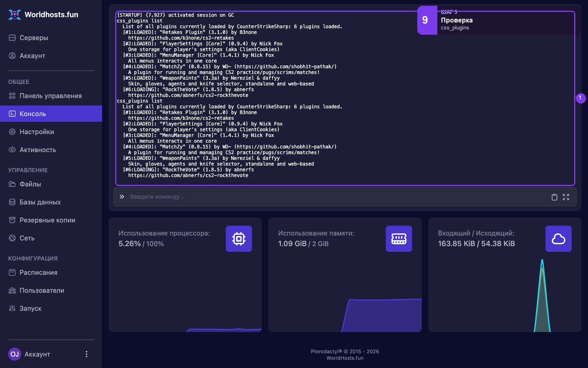Click the clipboard icon in command bar
The height and width of the screenshot is (368, 588).
point(555,197)
